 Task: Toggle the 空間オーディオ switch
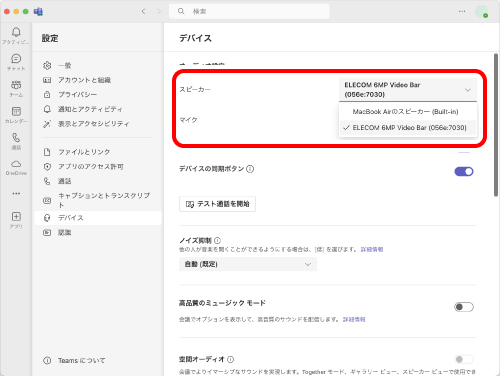click(464, 359)
